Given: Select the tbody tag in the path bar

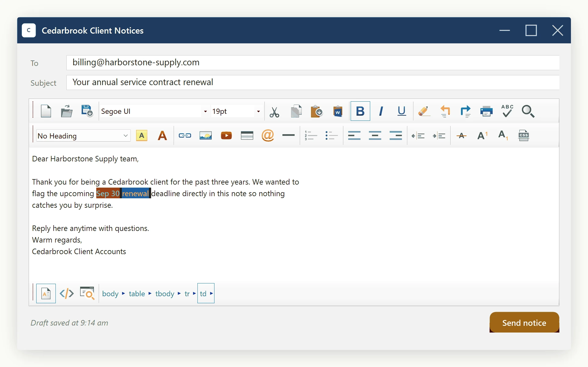Looking at the screenshot, I should coord(165,294).
